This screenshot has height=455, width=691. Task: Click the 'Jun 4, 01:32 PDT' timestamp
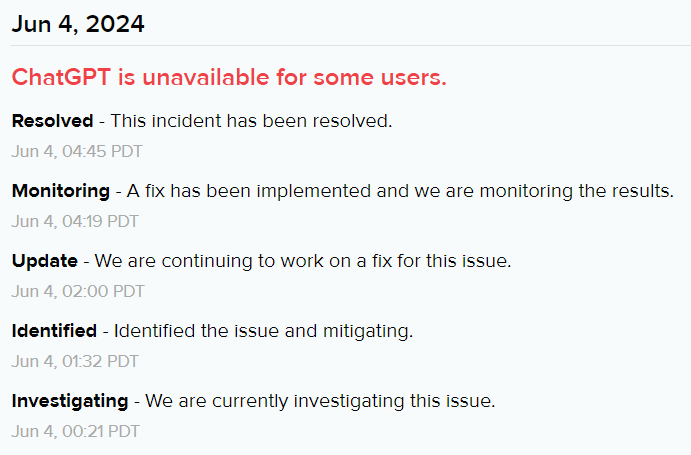point(75,361)
